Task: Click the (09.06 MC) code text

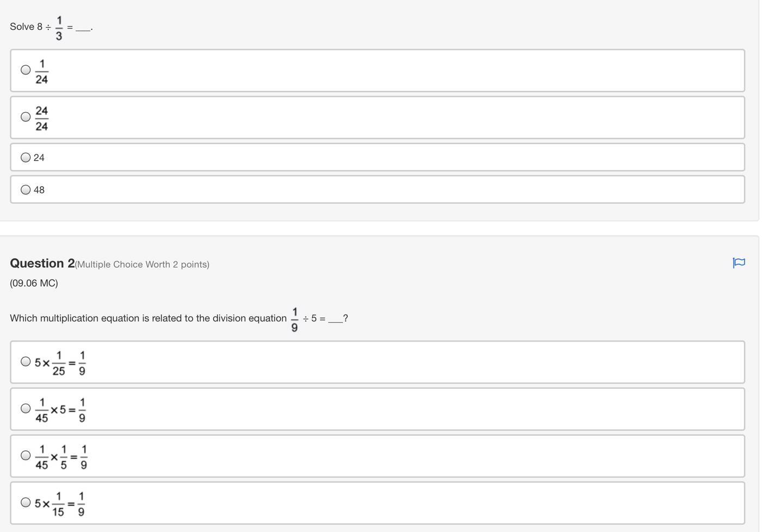Action: pos(34,283)
